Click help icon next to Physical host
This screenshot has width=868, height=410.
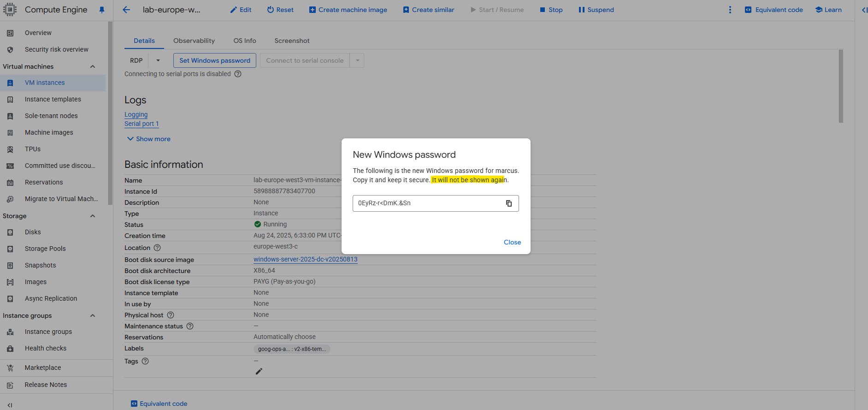(171, 315)
